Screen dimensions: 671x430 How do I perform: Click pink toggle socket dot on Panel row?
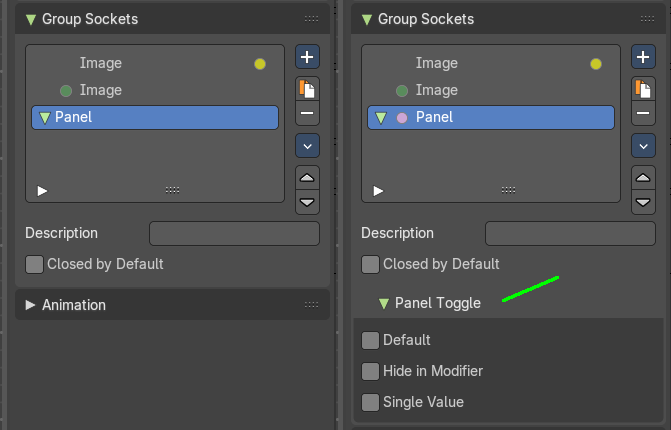pyautogui.click(x=402, y=118)
